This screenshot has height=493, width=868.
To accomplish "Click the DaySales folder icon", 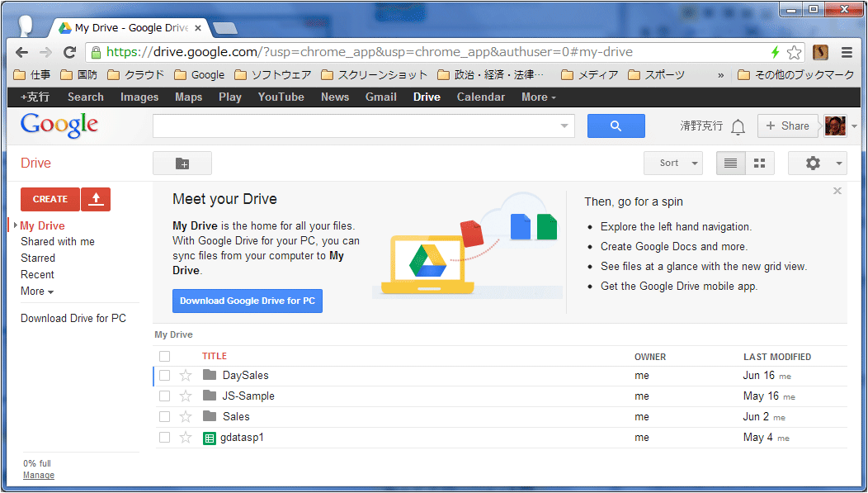I will click(210, 375).
